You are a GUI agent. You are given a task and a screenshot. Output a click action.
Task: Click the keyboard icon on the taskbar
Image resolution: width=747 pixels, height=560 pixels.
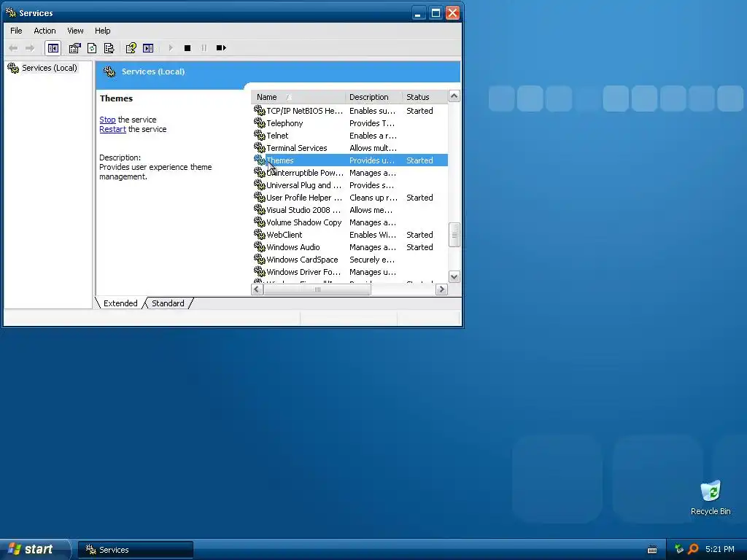tap(652, 550)
